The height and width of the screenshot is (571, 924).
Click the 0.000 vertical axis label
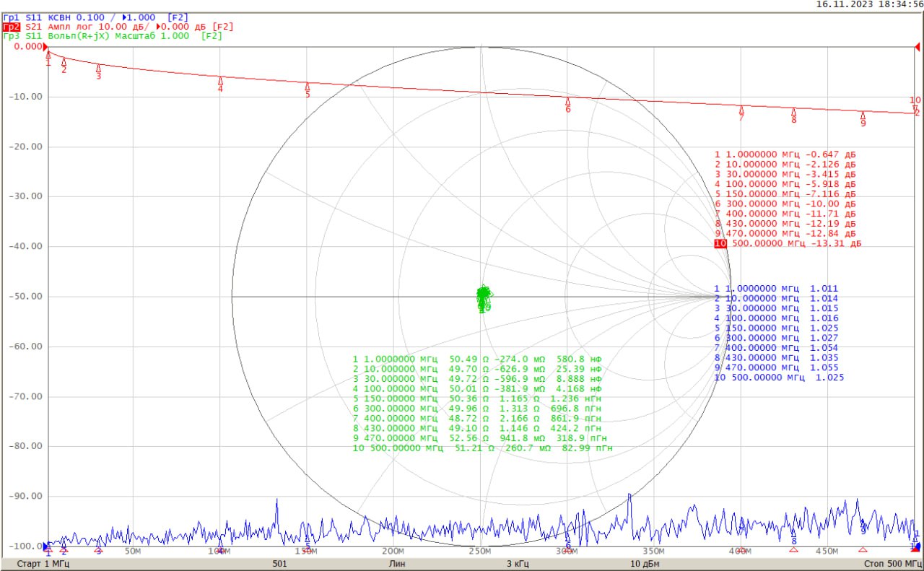tap(28, 47)
